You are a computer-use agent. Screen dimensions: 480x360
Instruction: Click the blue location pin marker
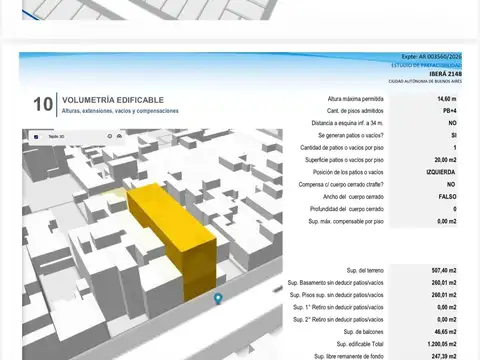pos(218,299)
